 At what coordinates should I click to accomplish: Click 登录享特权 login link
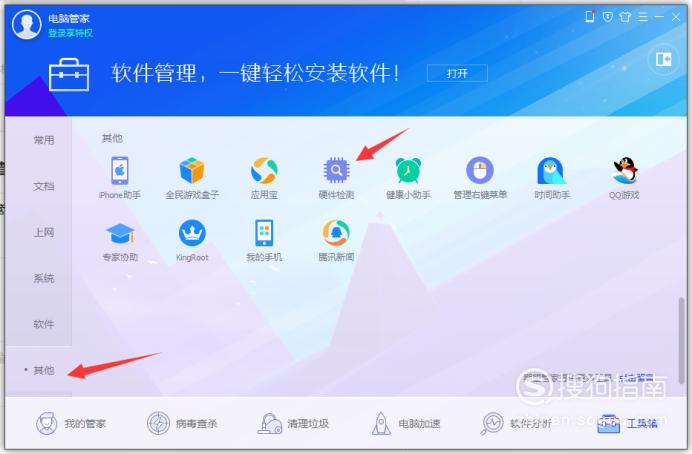point(70,33)
